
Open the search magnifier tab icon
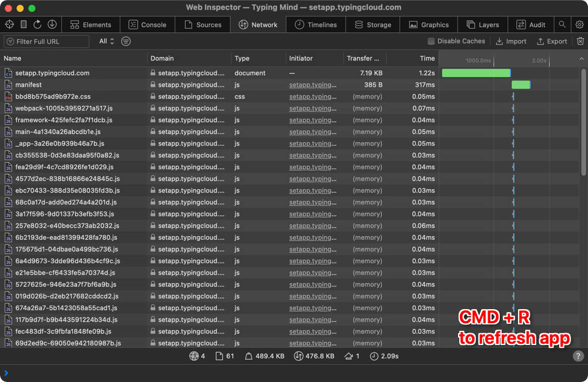tap(562, 24)
